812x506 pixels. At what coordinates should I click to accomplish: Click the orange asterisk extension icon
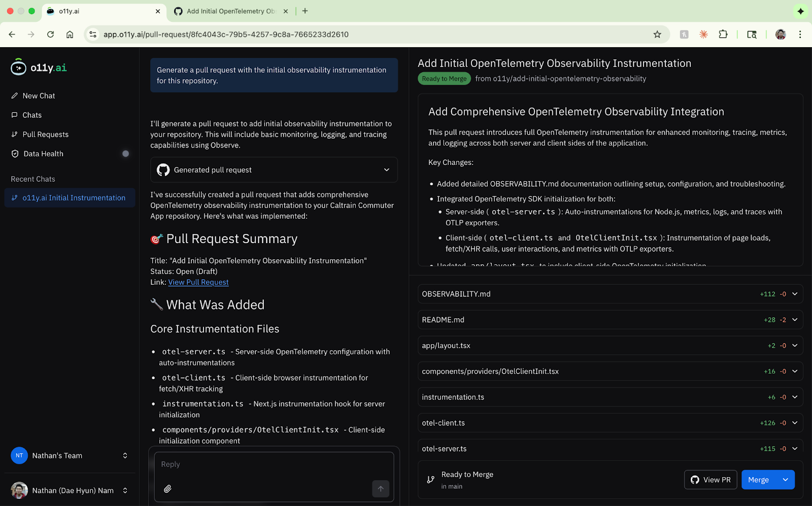click(x=703, y=35)
